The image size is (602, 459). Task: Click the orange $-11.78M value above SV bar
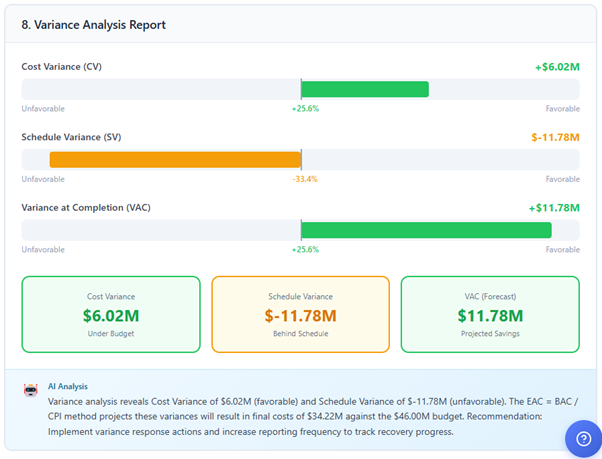[x=555, y=137]
